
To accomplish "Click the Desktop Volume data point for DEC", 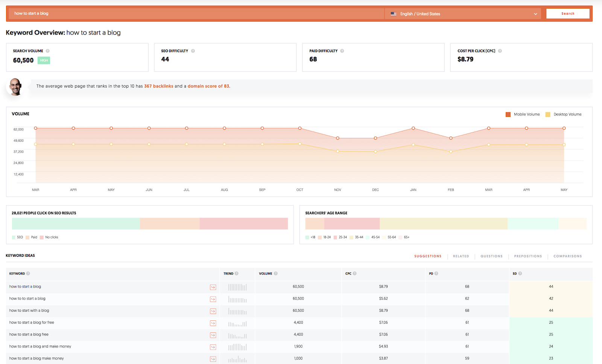I will 375,152.
